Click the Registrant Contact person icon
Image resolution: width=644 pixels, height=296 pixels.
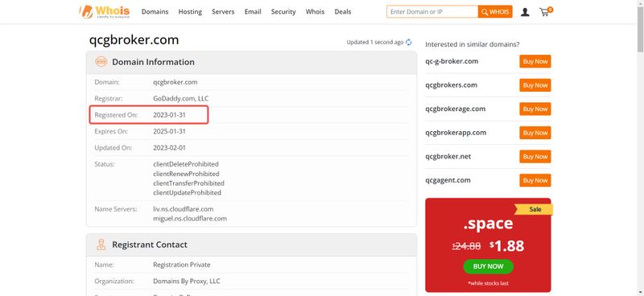101,245
